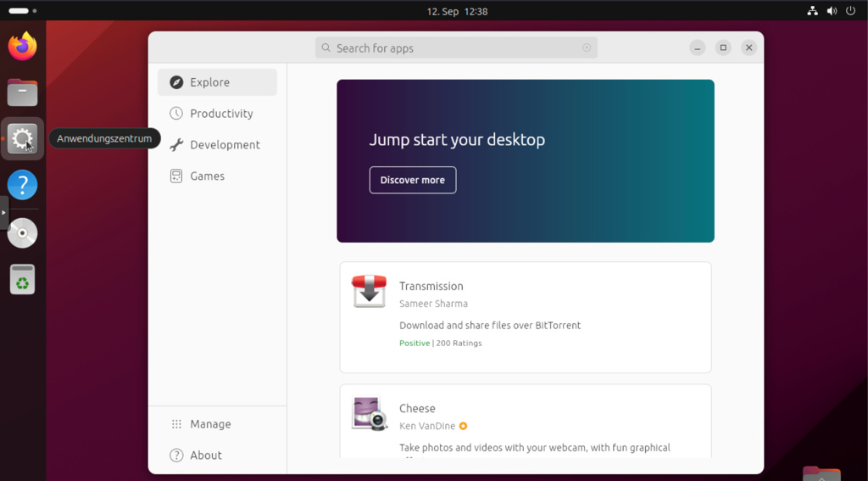Viewport: 868px width, 481px height.
Task: Click the Sameer Sharma publisher name
Action: point(433,304)
